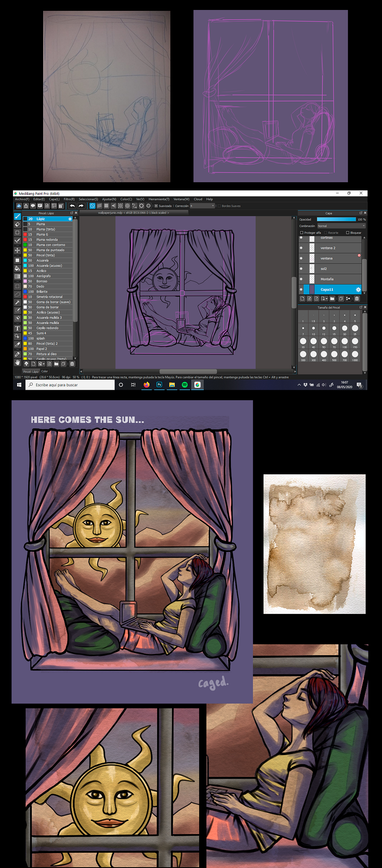Switch to the Color tab
382x868 pixels.
pos(44,371)
